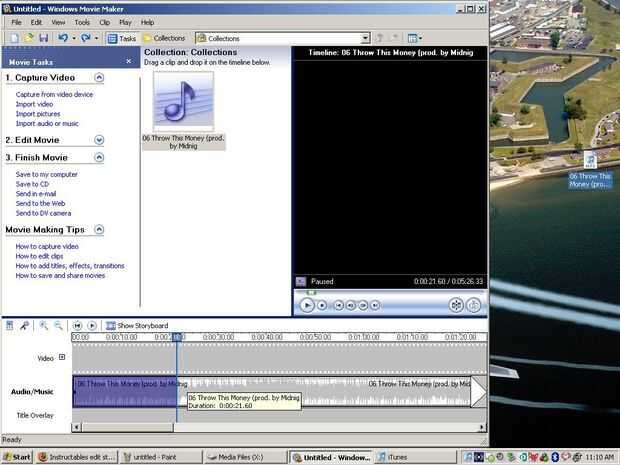Open the Tools menu
This screenshot has width=620, height=465.
[x=82, y=23]
